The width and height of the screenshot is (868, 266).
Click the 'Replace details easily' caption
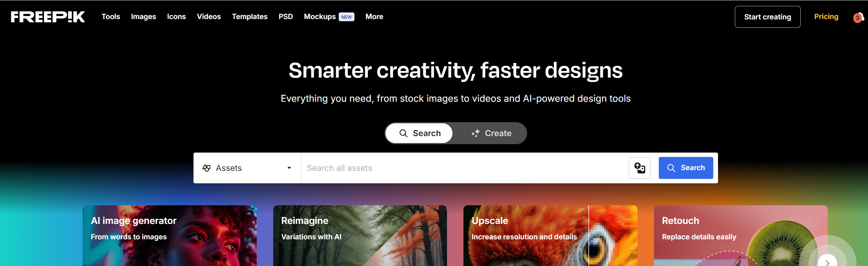(x=699, y=237)
